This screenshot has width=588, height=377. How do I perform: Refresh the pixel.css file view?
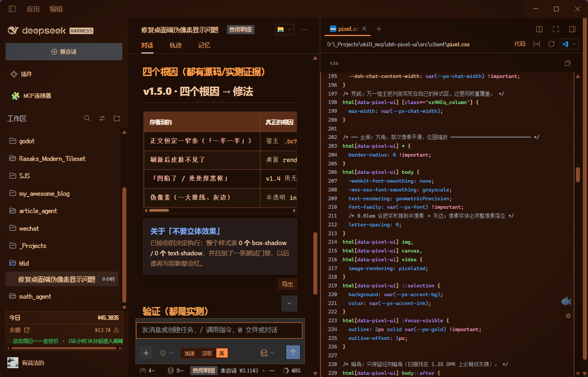click(x=551, y=44)
